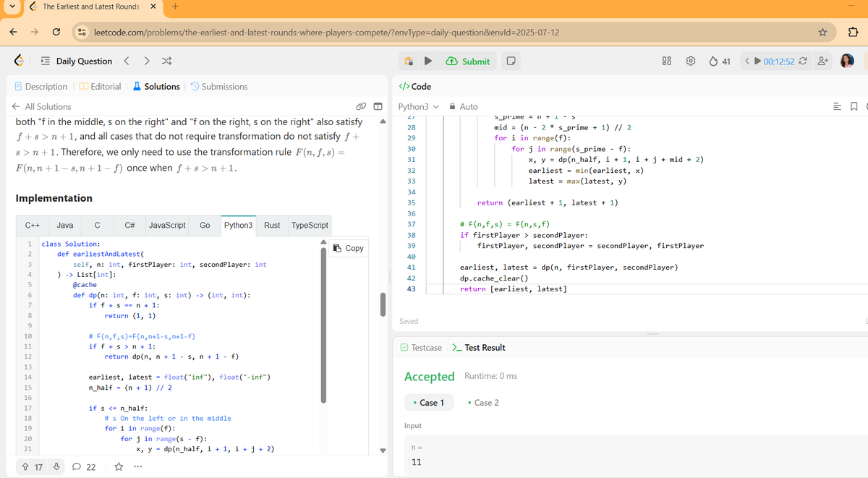Open the more options ellipsis menu
This screenshot has width=868, height=478.
point(137,466)
